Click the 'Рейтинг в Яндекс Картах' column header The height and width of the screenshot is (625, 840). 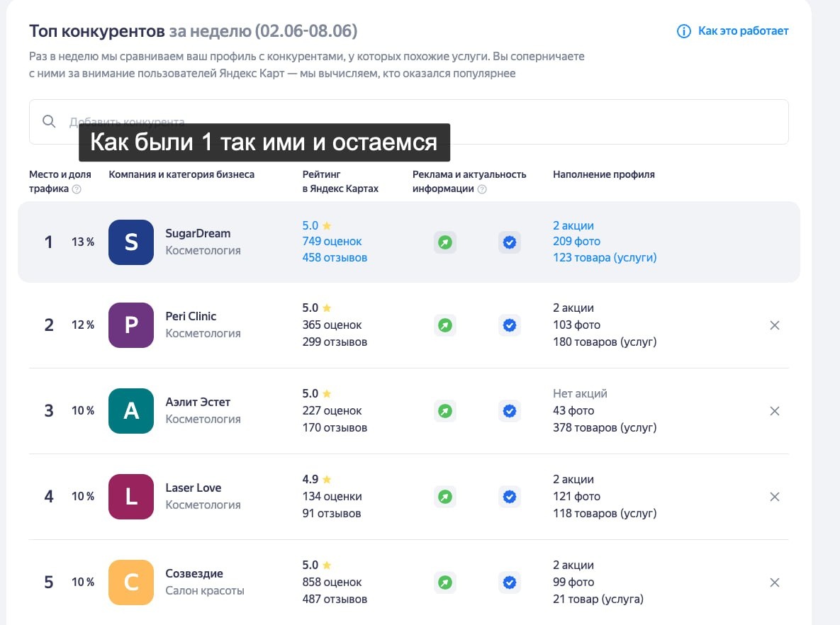tap(340, 181)
